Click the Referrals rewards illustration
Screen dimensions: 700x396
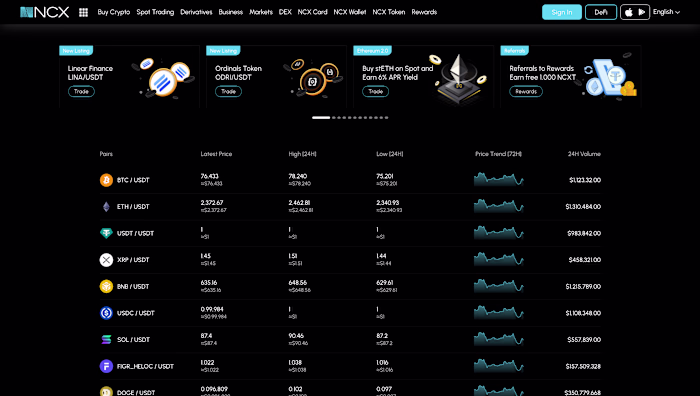point(609,77)
